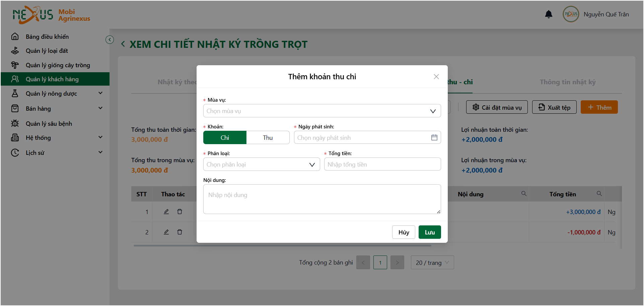Click the Nexus Mobi Agrinexus logo

click(x=51, y=15)
